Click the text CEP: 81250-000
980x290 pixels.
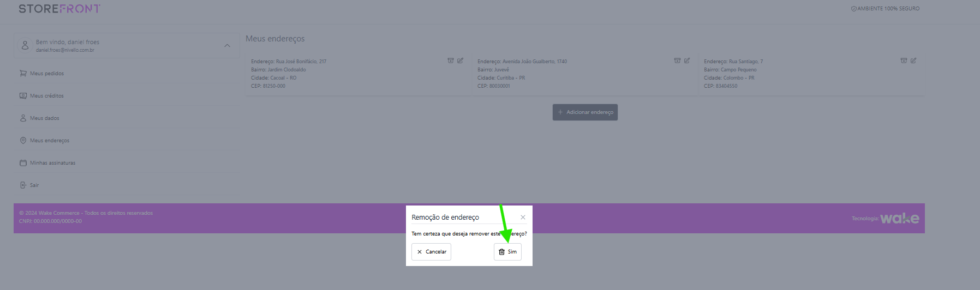pyautogui.click(x=268, y=86)
